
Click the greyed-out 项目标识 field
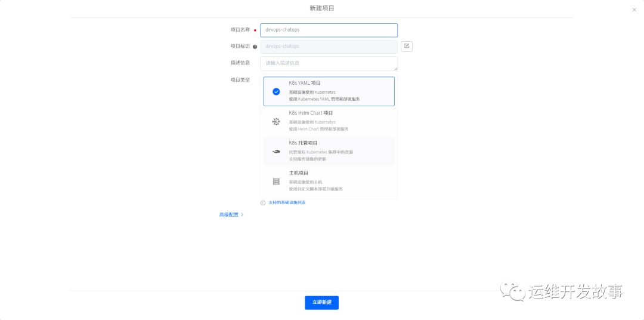(x=329, y=47)
